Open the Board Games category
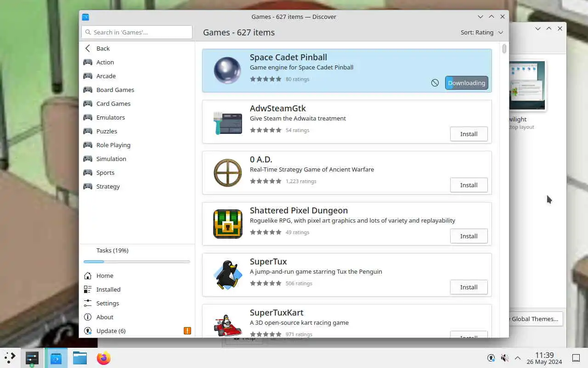The image size is (588, 368). click(137, 90)
